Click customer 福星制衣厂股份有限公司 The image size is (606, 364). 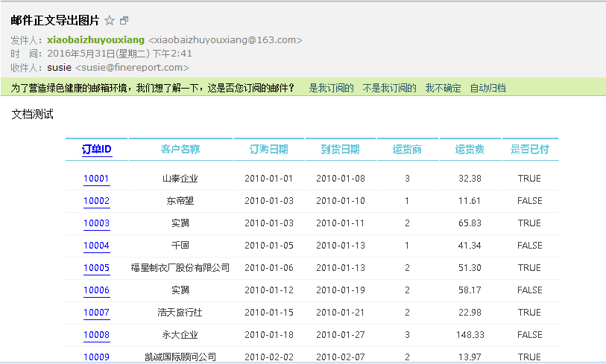click(x=180, y=268)
